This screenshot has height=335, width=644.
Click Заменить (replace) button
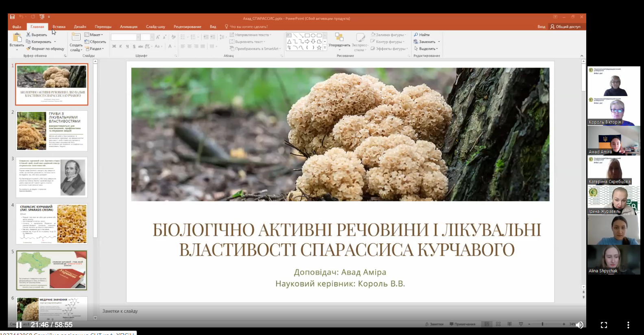tap(424, 42)
